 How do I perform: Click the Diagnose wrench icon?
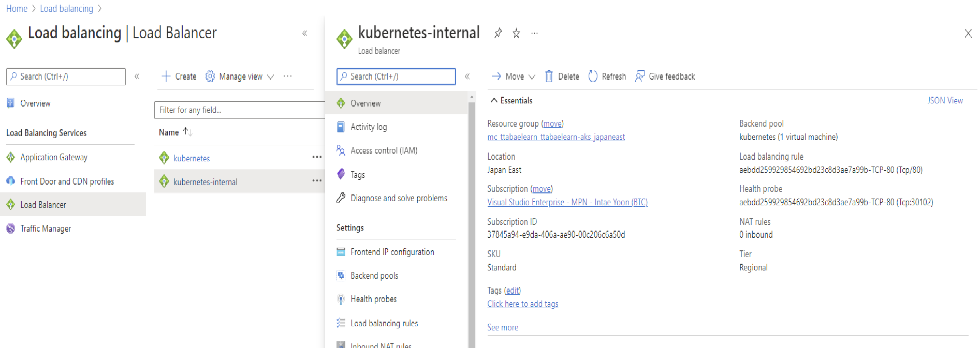(x=341, y=198)
